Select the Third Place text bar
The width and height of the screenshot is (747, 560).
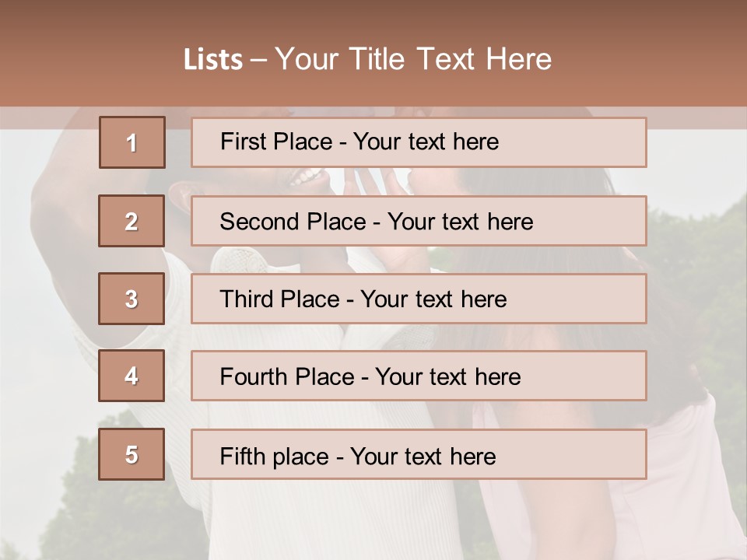tap(419, 299)
